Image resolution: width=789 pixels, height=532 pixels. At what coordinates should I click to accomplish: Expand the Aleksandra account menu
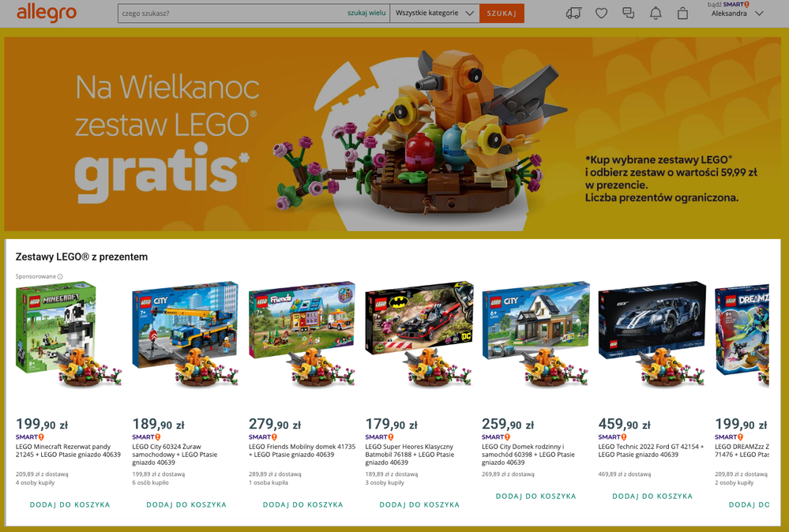coord(737,13)
